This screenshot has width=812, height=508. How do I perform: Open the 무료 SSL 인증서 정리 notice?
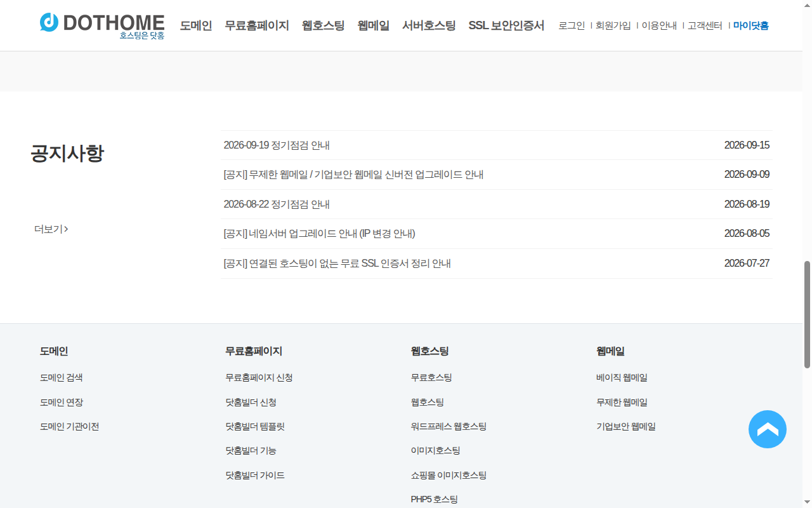click(337, 264)
